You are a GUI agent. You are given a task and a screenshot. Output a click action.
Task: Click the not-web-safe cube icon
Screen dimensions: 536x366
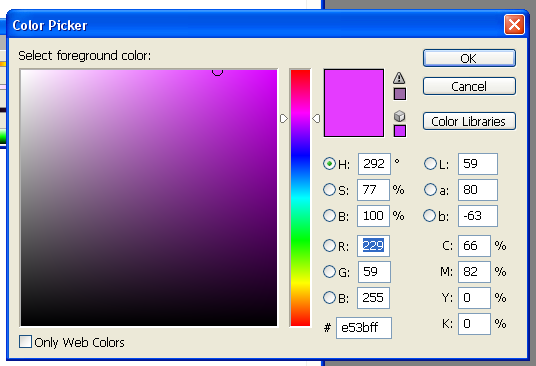[x=399, y=116]
